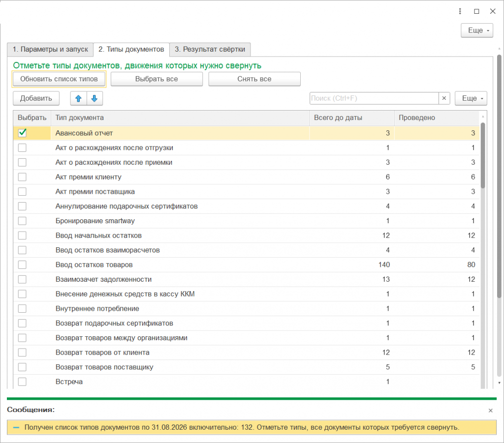Move selected row down with blue arrow

[x=94, y=98]
